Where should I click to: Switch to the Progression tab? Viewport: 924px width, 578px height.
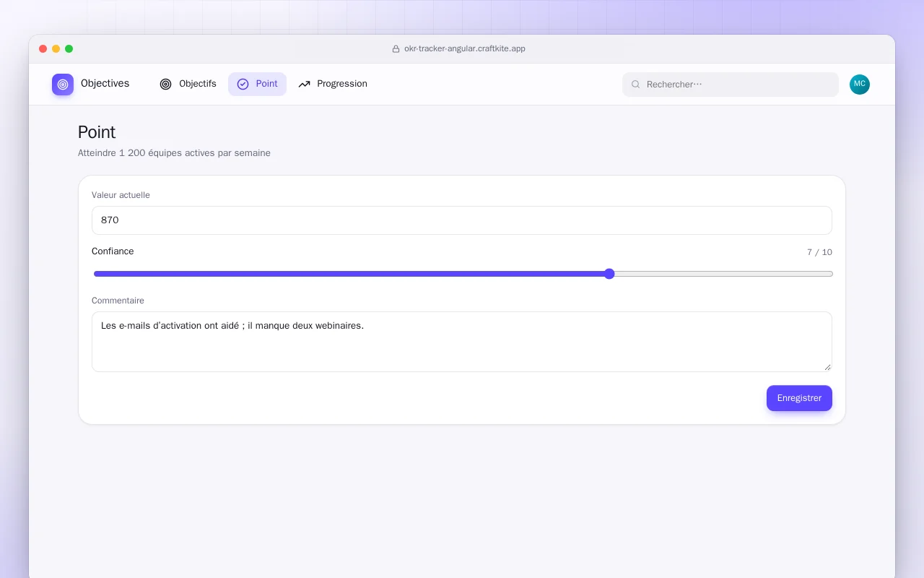(x=333, y=84)
